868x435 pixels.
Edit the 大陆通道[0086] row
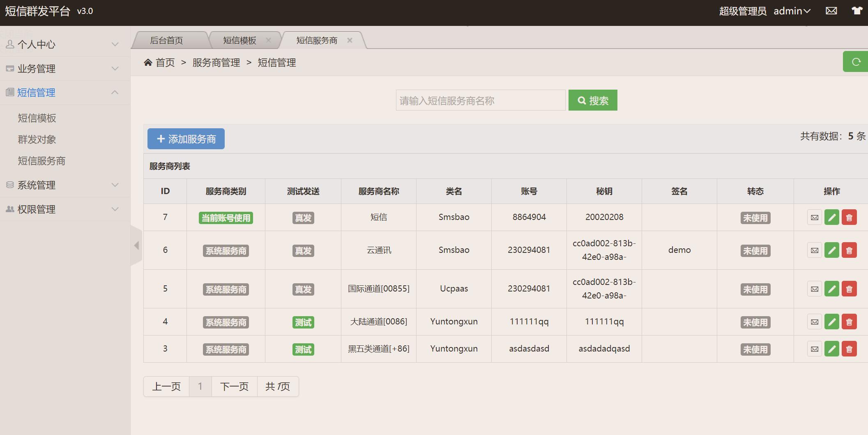(x=832, y=322)
